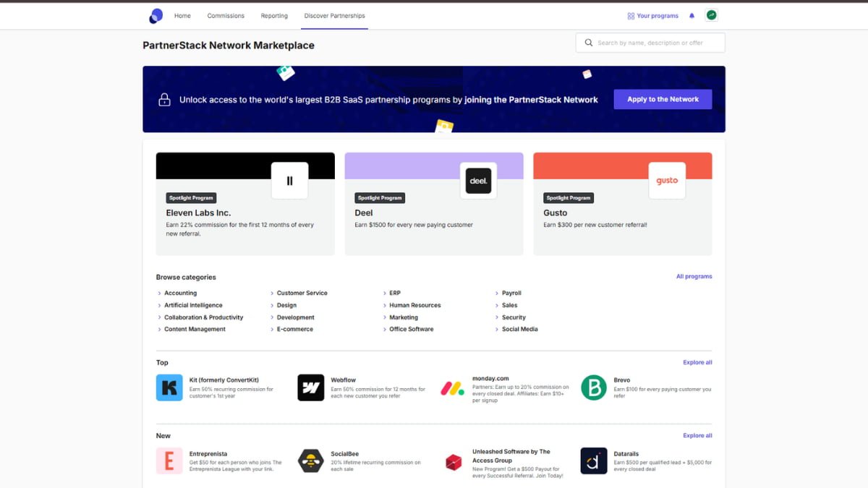Open the Commissions tab
Screen dimensions: 868x488
(x=226, y=16)
